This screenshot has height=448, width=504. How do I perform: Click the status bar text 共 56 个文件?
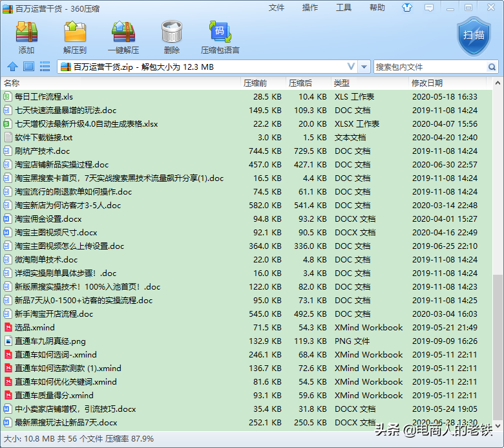(x=80, y=439)
